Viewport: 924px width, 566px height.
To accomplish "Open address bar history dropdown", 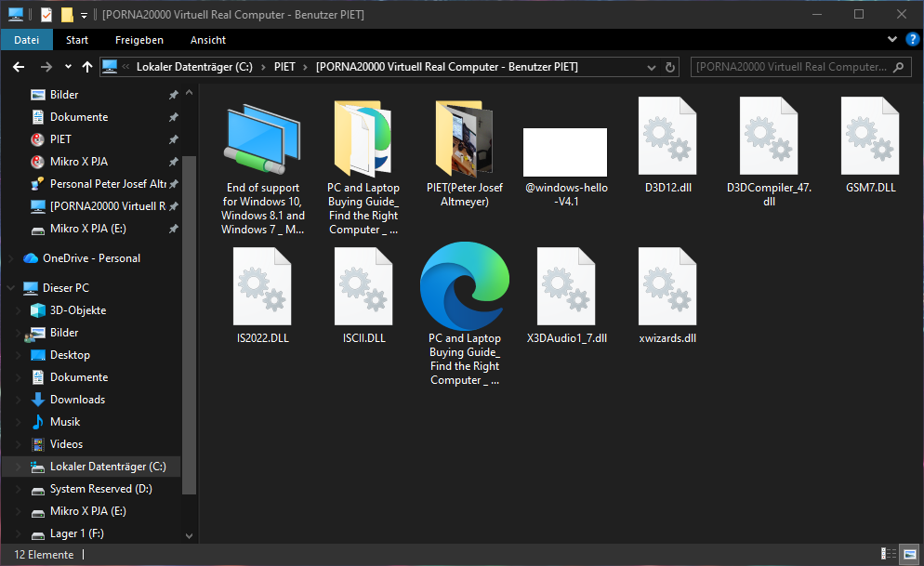I will pyautogui.click(x=649, y=67).
